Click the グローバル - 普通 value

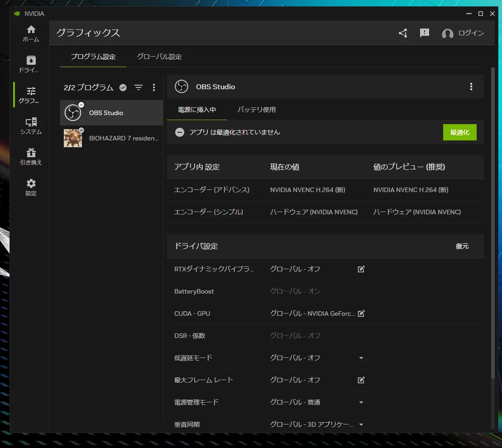(295, 402)
